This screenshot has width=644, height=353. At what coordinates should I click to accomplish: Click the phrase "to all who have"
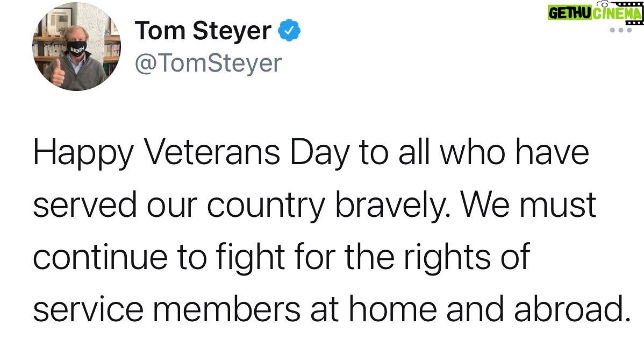click(x=474, y=152)
